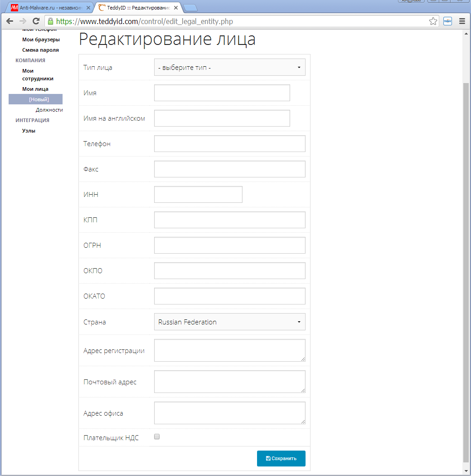This screenshot has width=471, height=476.
Task: Click the browser forward arrow
Action: click(23, 21)
